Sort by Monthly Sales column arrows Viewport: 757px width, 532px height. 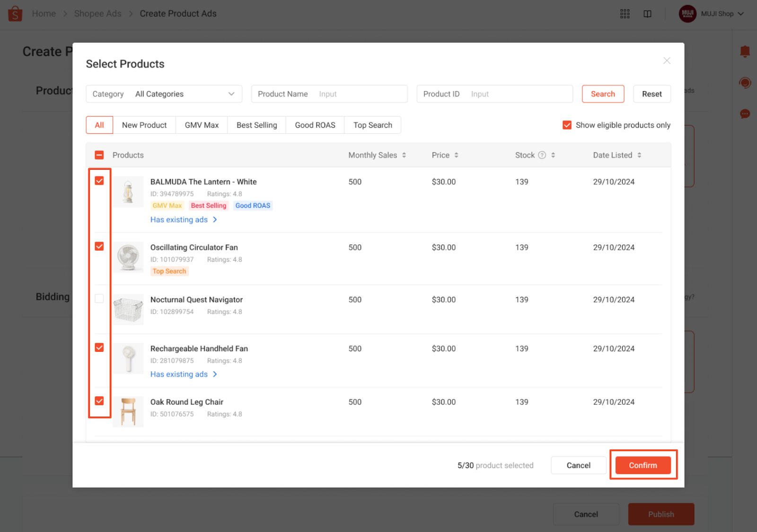click(404, 155)
